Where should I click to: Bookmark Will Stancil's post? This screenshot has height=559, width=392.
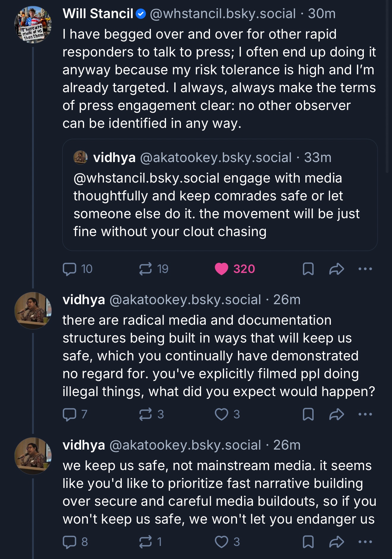[x=308, y=269]
